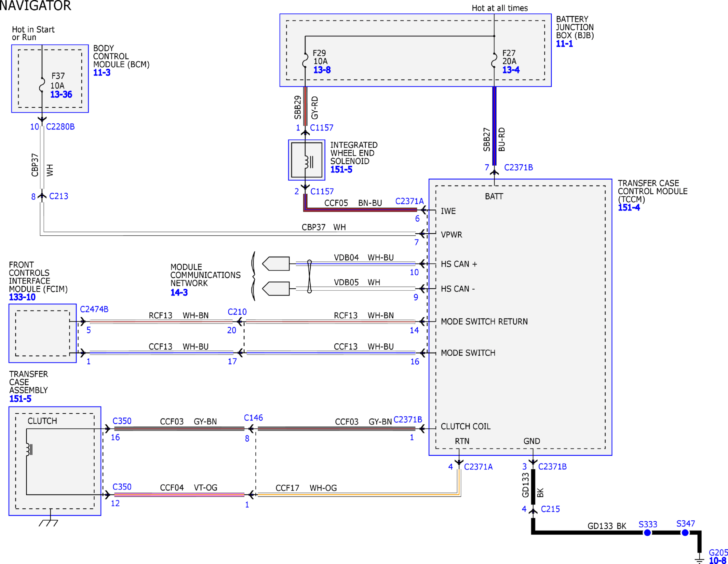Click the 'HS CAN -' pin label
Viewport: 728px width, 564px height.
[458, 289]
